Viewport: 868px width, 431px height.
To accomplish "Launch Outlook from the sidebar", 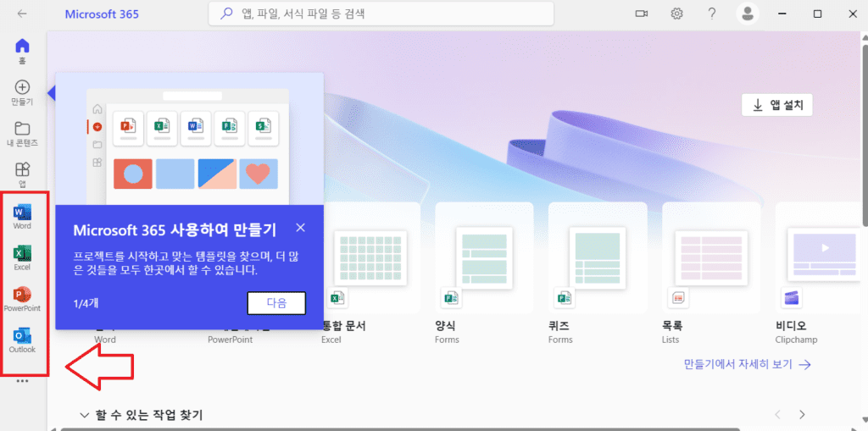I will [22, 340].
